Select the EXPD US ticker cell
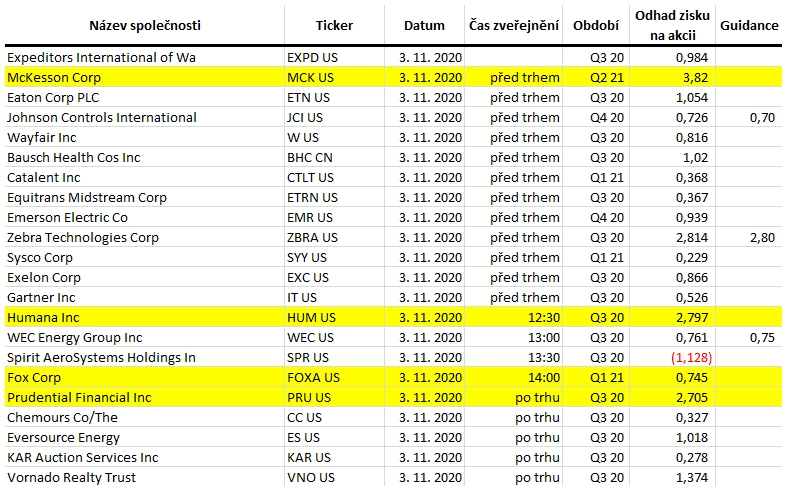787x490 pixels. point(334,57)
